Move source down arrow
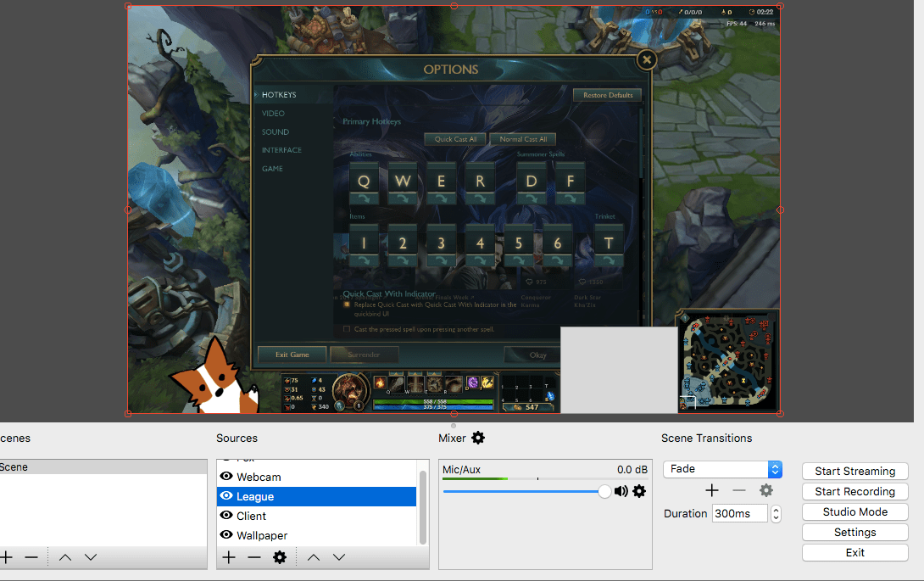 coord(339,556)
